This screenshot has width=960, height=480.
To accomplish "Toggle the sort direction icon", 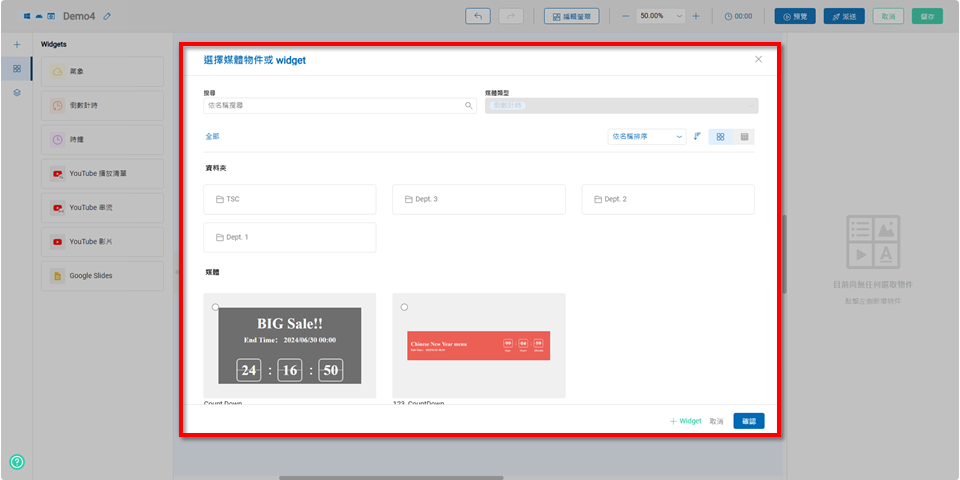I will tap(697, 136).
